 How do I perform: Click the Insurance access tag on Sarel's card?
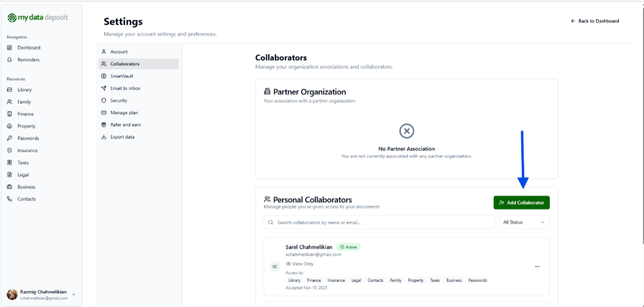pyautogui.click(x=336, y=280)
